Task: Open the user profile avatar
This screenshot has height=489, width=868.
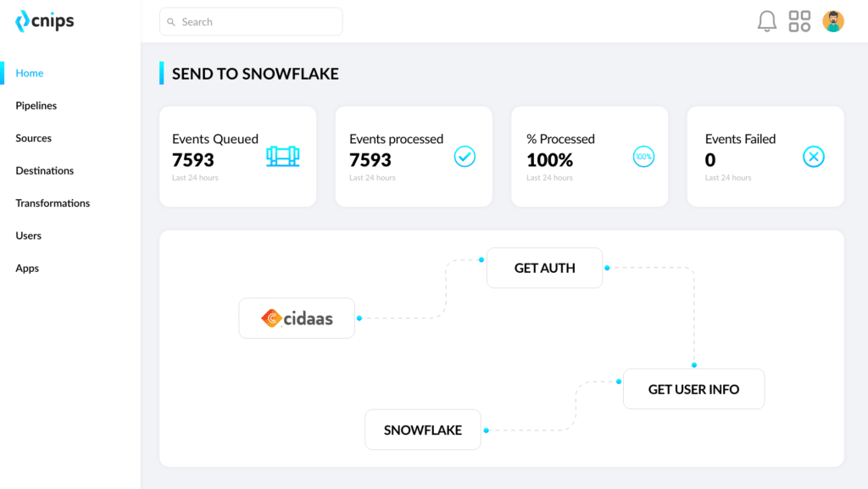Action: (x=833, y=21)
